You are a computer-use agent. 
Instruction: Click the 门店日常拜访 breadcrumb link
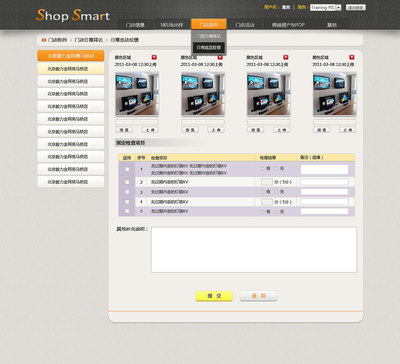pyautogui.click(x=89, y=40)
